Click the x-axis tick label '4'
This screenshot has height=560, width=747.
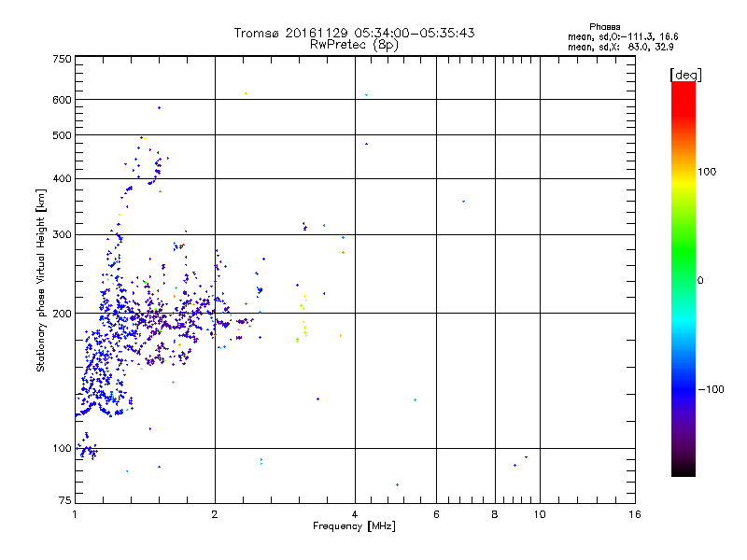click(355, 514)
